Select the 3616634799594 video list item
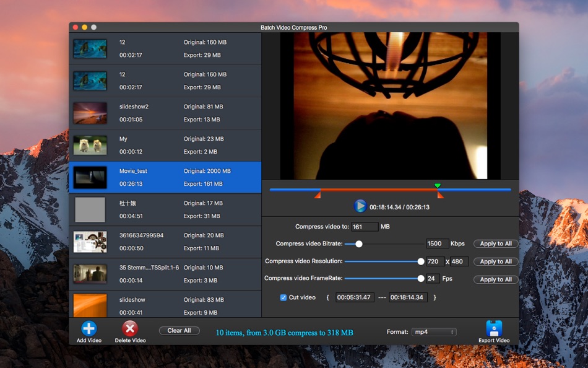 (x=165, y=242)
